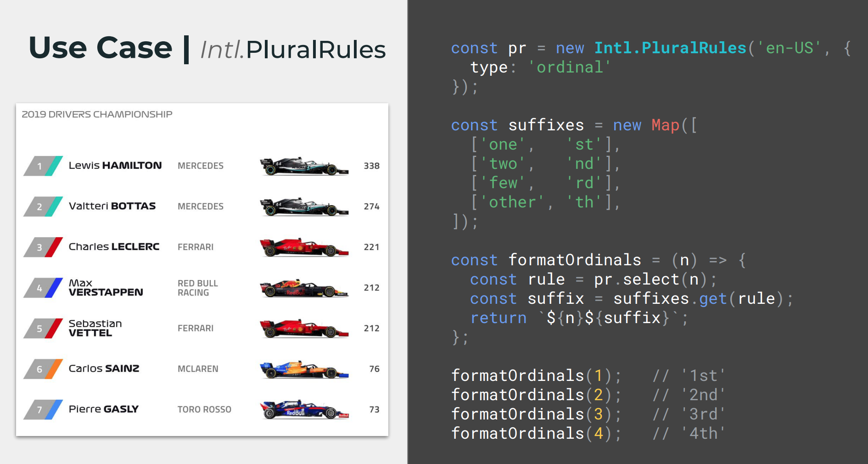Screen dimensions: 868x464
Task: Select the name Charles LECLERC
Action: 114,247
